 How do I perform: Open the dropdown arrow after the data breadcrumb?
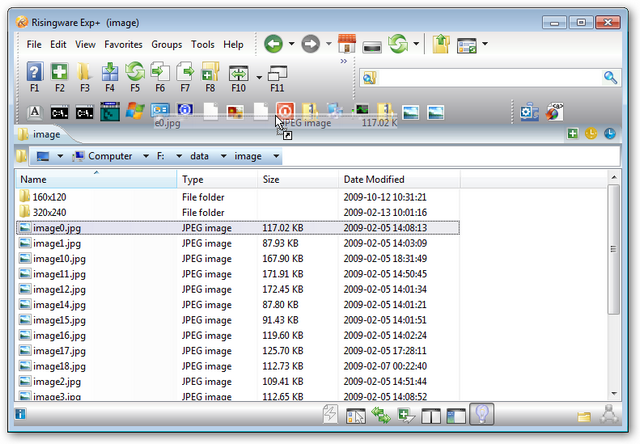(x=224, y=156)
